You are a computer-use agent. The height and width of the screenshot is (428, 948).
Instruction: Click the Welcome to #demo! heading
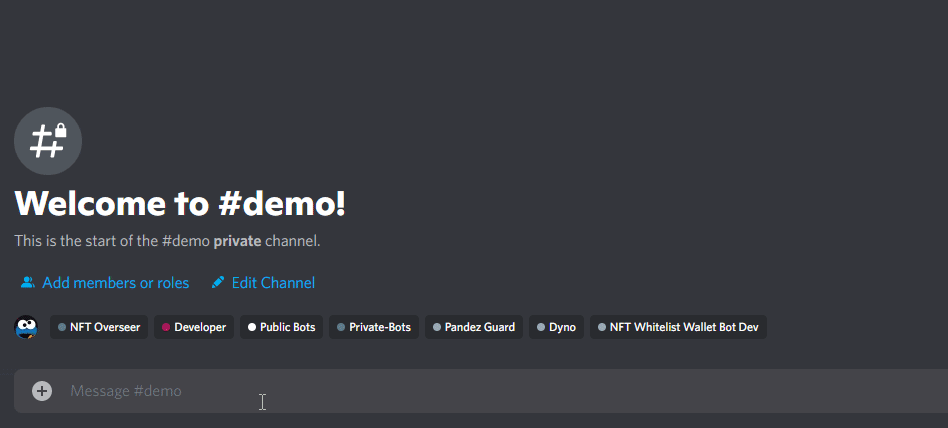[180, 203]
